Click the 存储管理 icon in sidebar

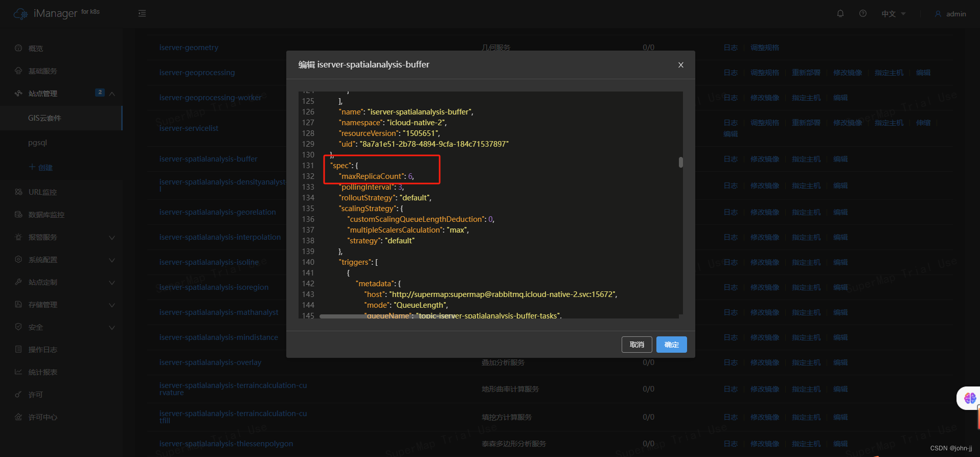click(x=18, y=305)
